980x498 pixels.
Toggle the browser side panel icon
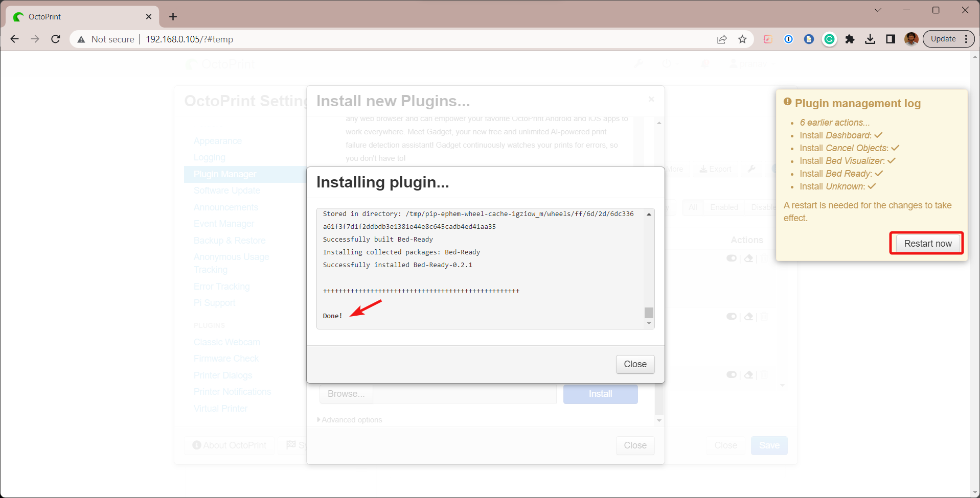(891, 39)
